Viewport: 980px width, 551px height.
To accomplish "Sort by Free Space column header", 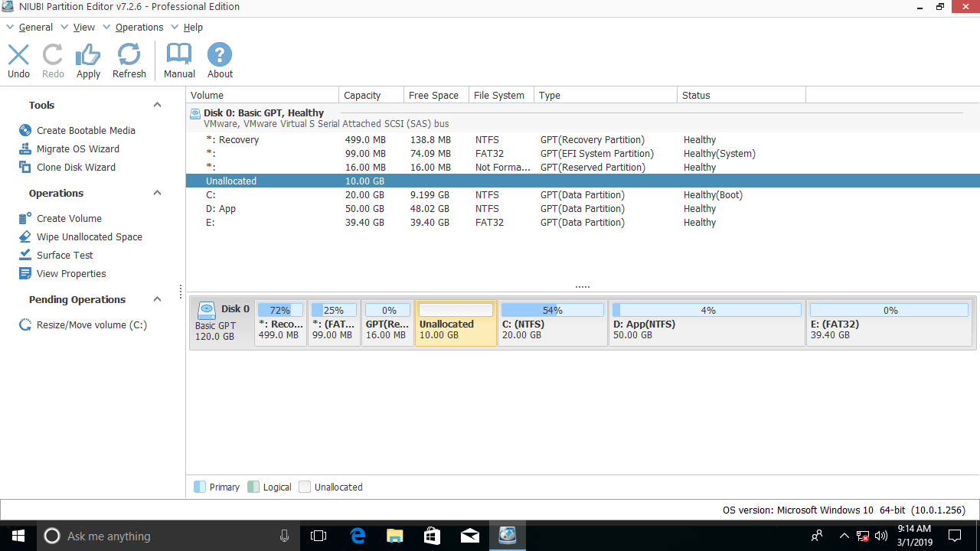I will 433,96.
